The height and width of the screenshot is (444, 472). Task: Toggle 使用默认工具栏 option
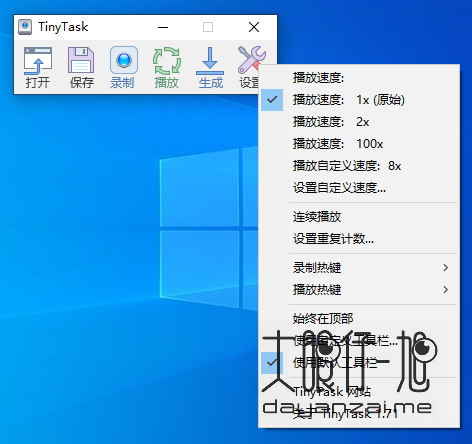359,363
